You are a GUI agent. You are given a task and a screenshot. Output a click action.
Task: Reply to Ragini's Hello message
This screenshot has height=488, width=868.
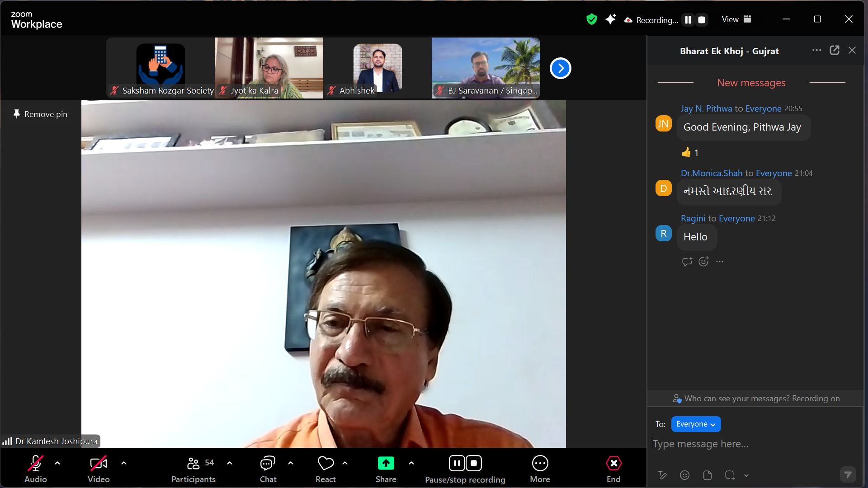pos(687,262)
